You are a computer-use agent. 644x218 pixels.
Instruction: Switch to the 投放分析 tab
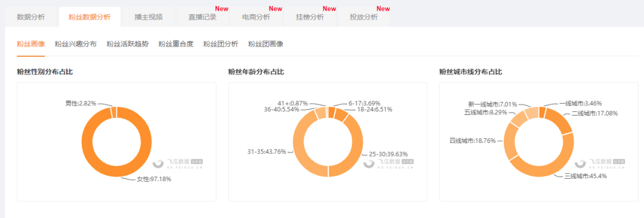[x=364, y=17]
